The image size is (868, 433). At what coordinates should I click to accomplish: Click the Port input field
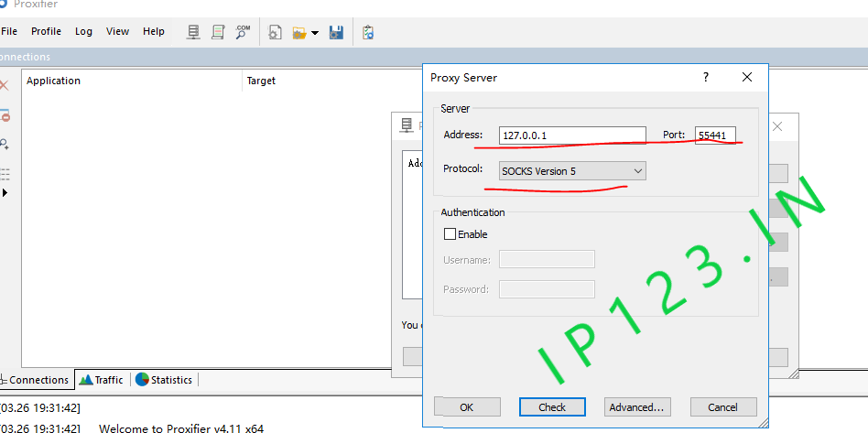715,135
